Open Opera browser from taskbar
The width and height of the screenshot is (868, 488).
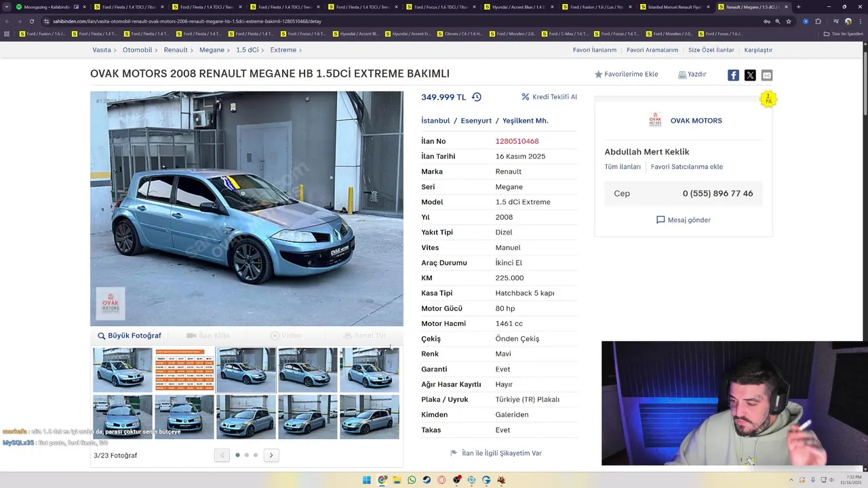[x=441, y=480]
